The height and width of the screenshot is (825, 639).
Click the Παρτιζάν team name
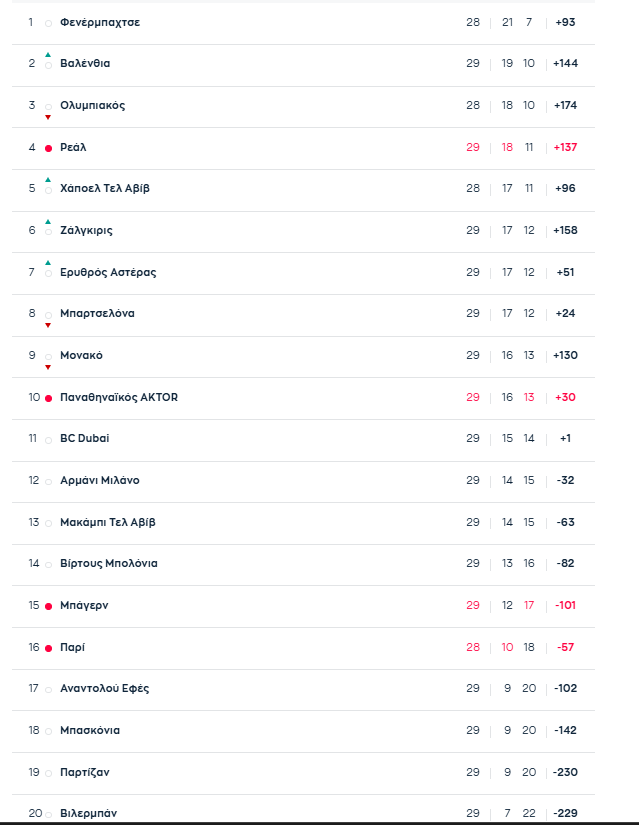[x=85, y=772]
